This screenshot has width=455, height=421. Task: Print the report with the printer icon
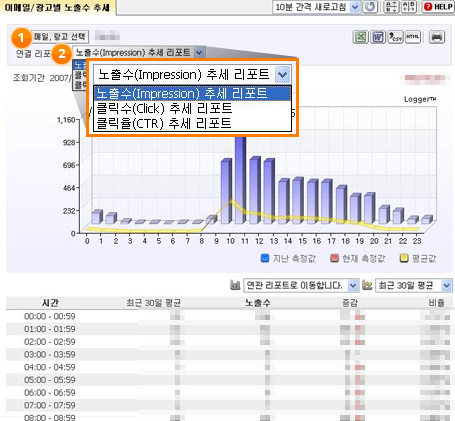pos(437,37)
